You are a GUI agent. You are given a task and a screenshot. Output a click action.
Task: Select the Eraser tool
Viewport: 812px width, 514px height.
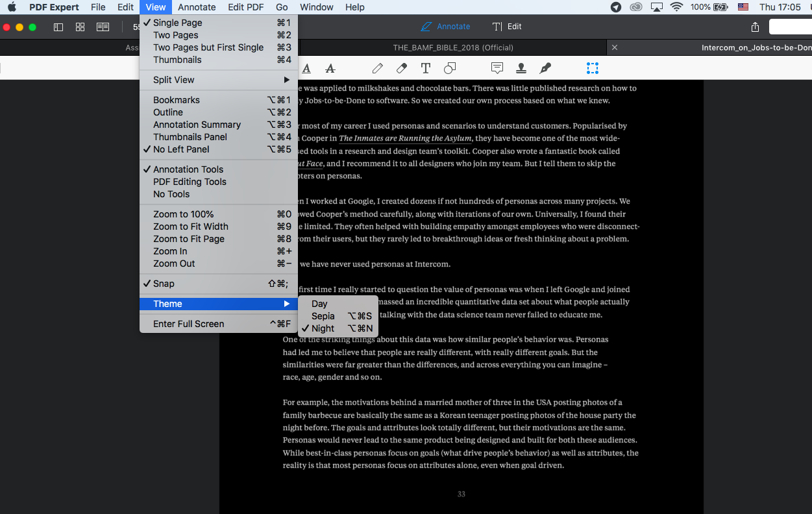[402, 68]
